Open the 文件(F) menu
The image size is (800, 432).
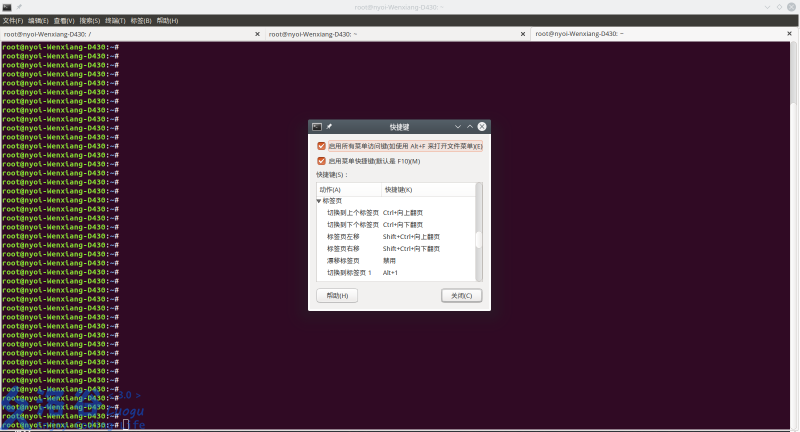(x=12, y=20)
